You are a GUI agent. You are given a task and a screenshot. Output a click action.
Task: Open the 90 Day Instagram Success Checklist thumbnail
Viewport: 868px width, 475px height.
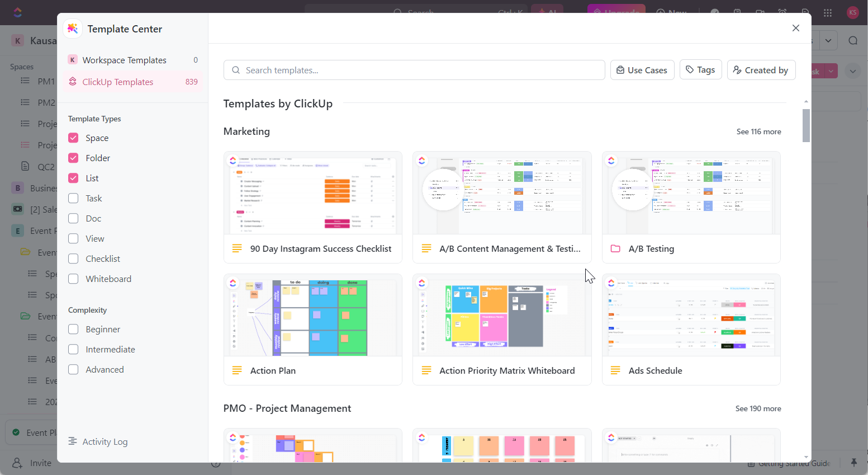[313, 193]
